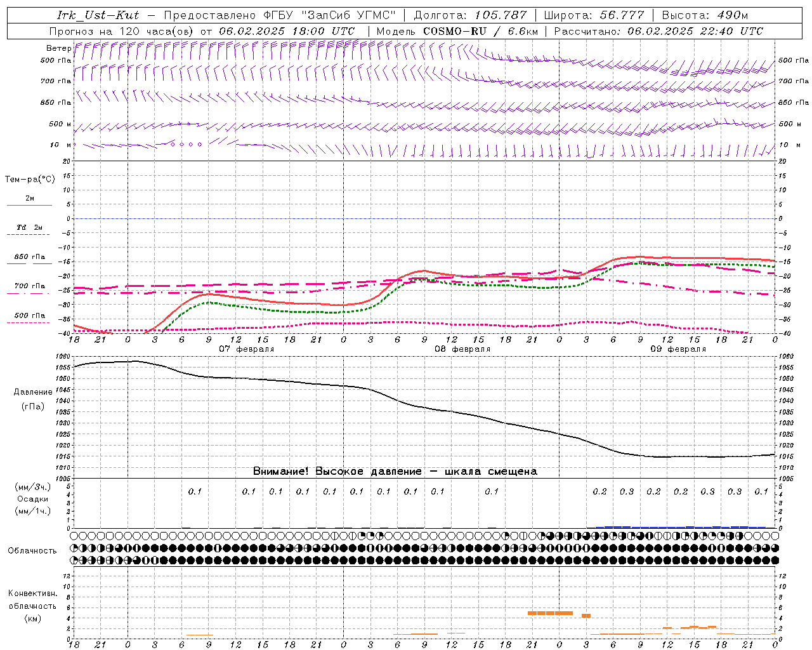Click the Рассчитано: 06.02.2025 22:40 UTC timestamp

click(x=658, y=31)
